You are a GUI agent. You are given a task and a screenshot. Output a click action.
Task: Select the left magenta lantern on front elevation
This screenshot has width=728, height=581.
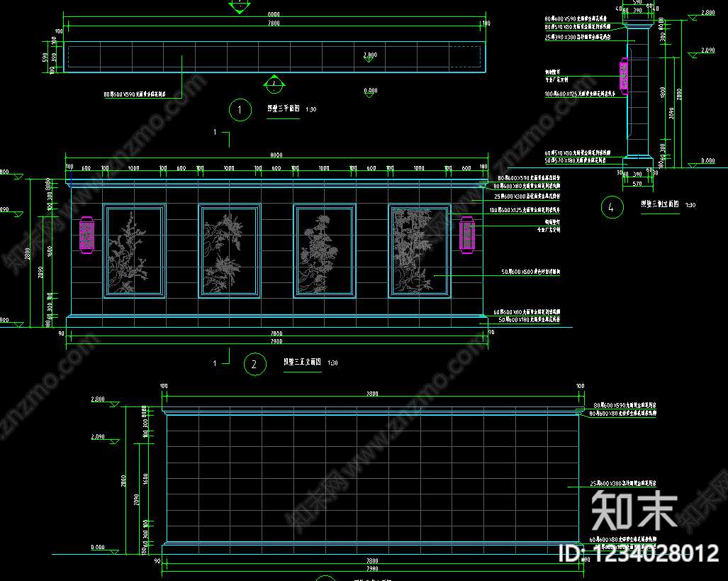[86, 236]
